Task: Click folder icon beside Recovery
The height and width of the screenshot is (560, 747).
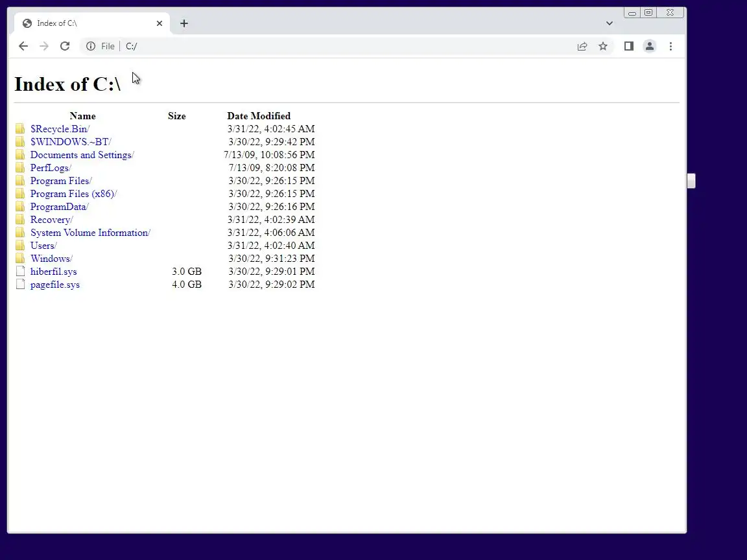Action: 20,219
